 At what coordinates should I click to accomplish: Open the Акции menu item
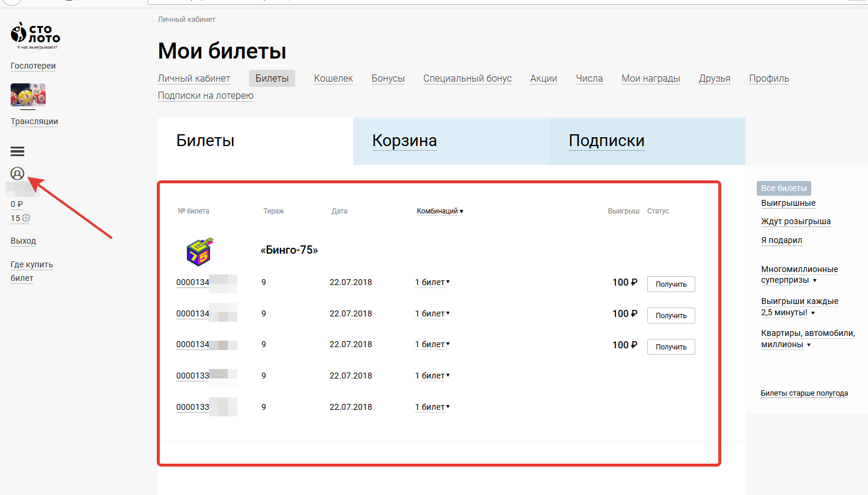click(x=544, y=78)
